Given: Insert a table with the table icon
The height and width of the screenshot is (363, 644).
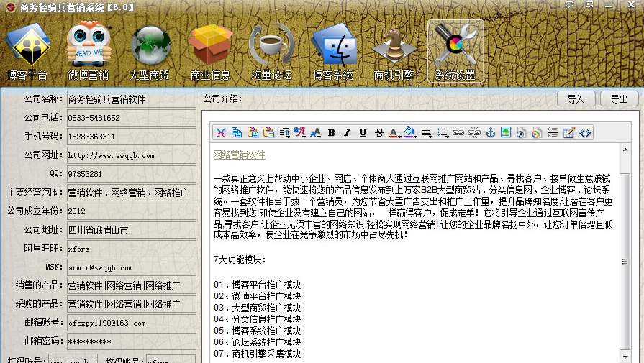Looking at the screenshot, I should 569,132.
